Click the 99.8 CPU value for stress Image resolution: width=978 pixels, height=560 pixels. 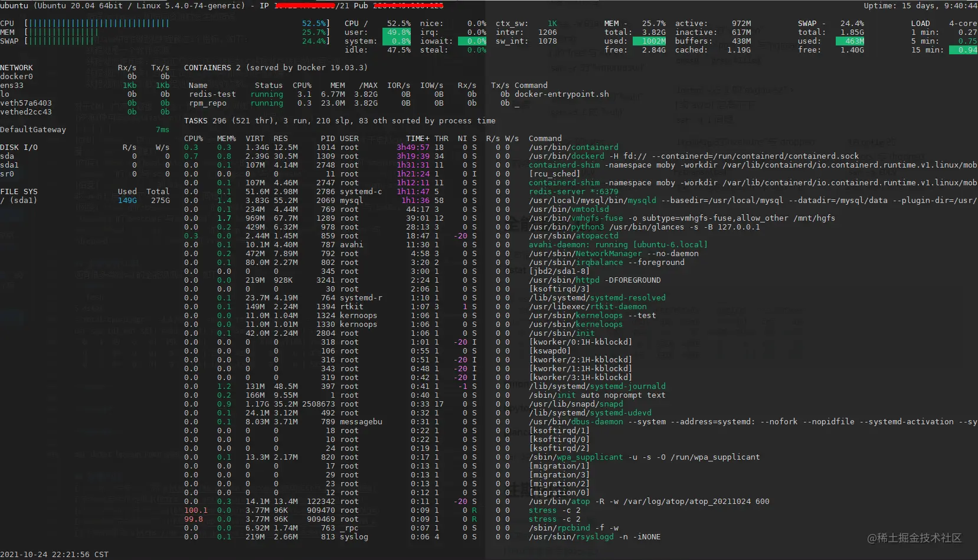[x=193, y=519]
